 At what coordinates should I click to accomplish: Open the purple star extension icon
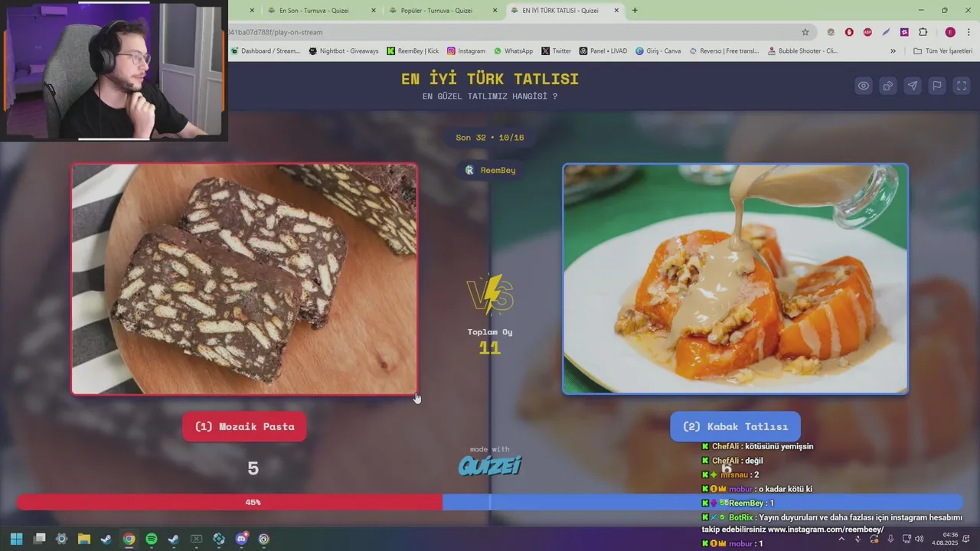[x=904, y=32]
